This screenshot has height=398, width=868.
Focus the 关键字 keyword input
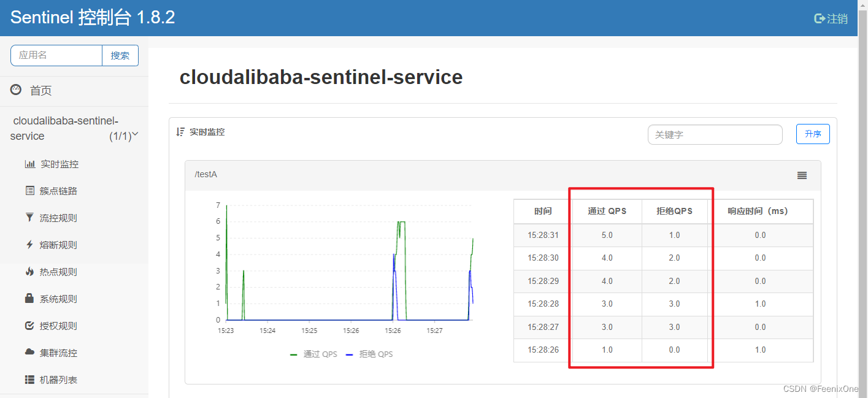pyautogui.click(x=715, y=134)
